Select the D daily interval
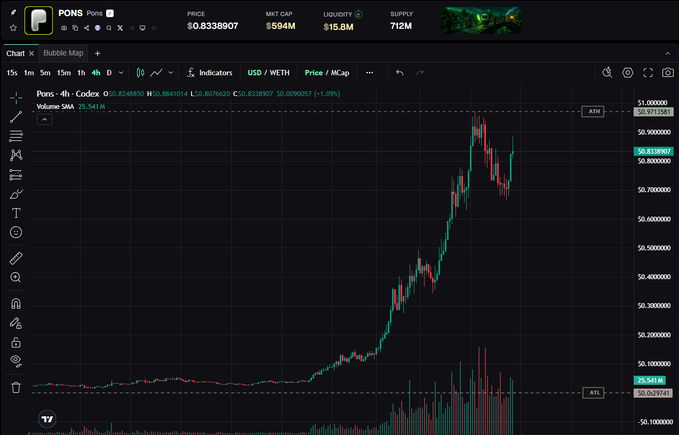 click(x=109, y=73)
